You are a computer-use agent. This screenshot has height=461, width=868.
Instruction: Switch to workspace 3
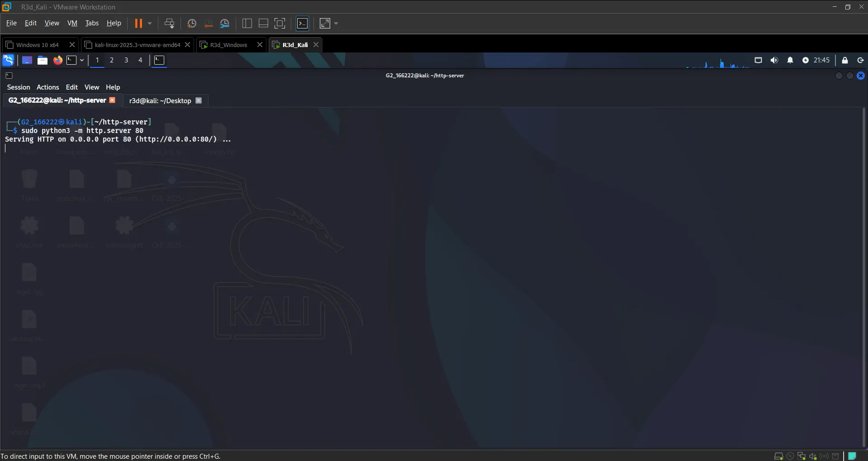[x=126, y=60]
